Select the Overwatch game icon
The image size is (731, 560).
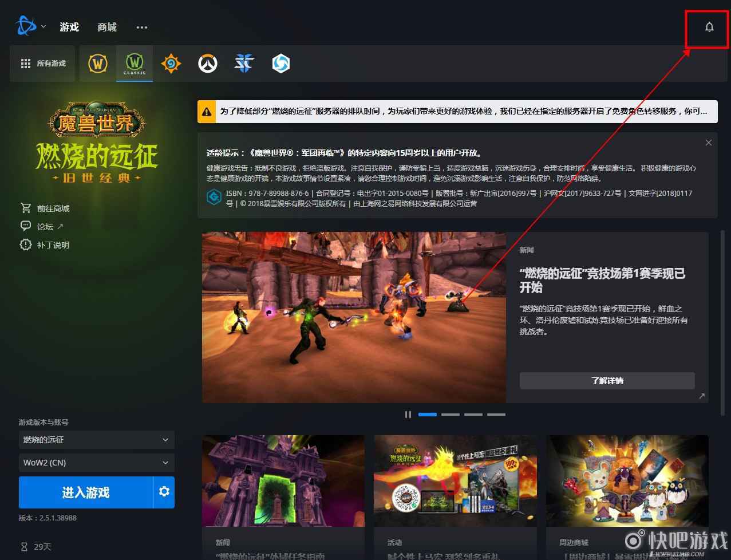(208, 64)
